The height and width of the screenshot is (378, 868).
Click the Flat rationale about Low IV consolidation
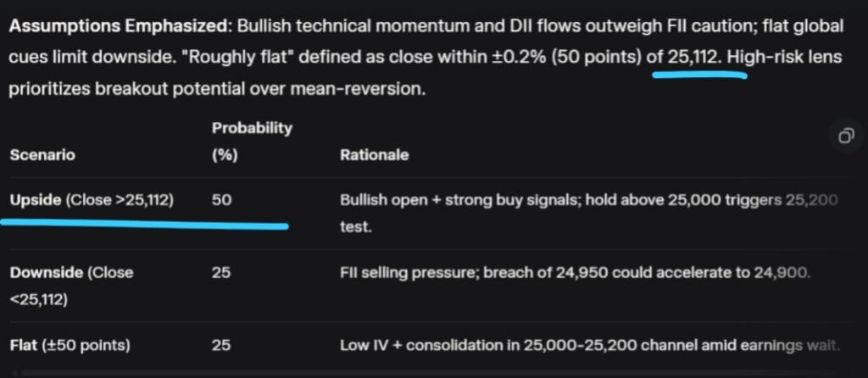coord(589,346)
